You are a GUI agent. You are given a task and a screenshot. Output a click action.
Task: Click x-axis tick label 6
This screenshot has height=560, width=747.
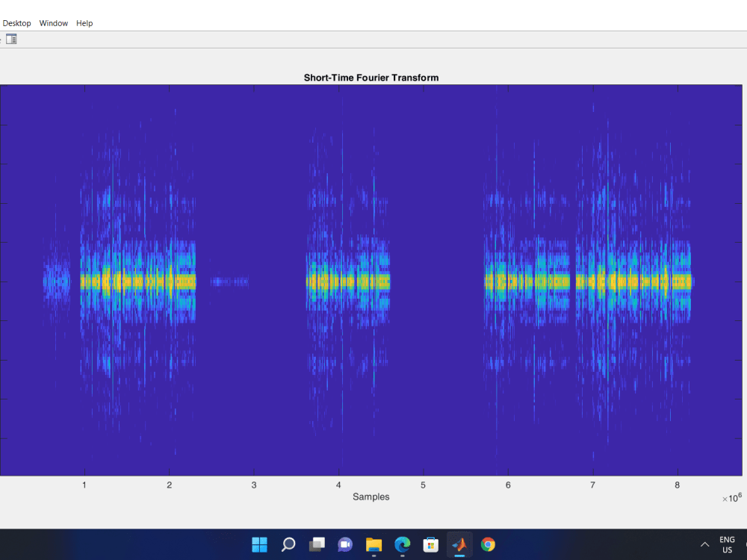pos(508,485)
